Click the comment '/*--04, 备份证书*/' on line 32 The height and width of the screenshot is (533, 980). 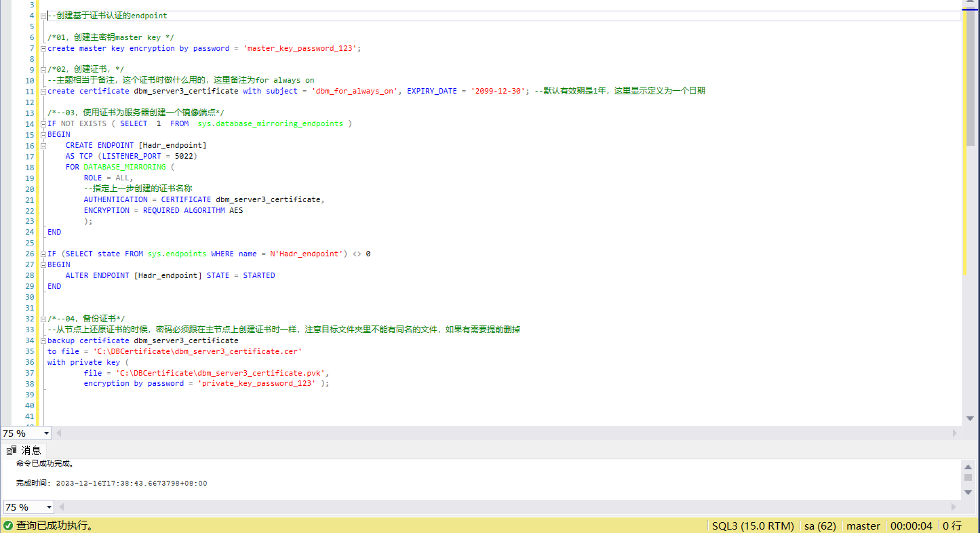86,319
